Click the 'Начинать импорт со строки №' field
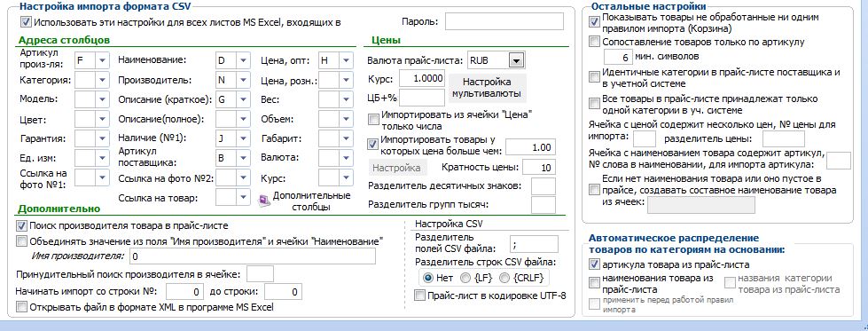The width and height of the screenshot is (868, 331). (x=185, y=291)
